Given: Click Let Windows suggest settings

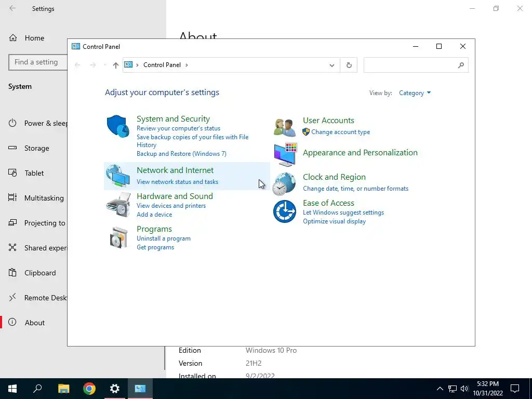Looking at the screenshot, I should [343, 212].
